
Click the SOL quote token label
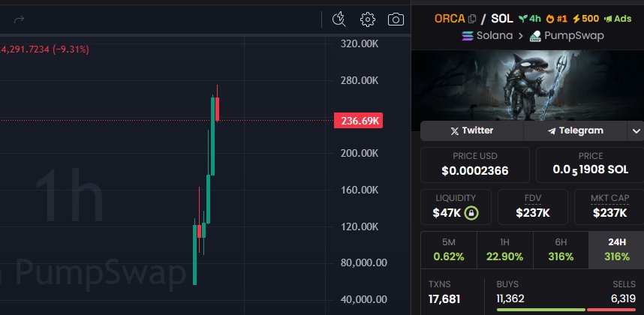coord(502,19)
